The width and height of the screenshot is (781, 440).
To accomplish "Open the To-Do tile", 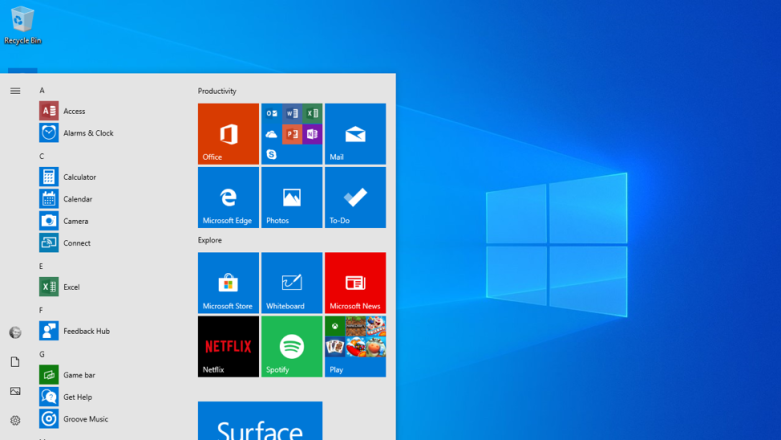I will tap(355, 197).
